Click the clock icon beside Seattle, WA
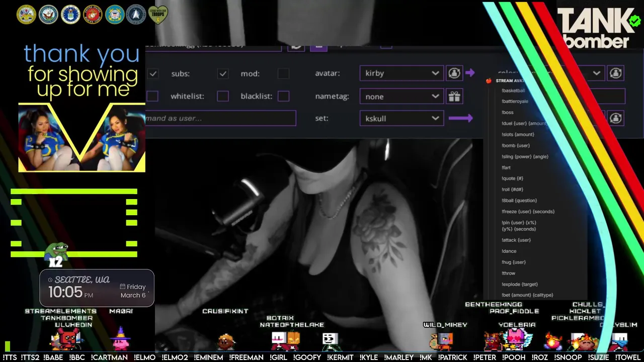644x362 pixels. click(x=50, y=280)
